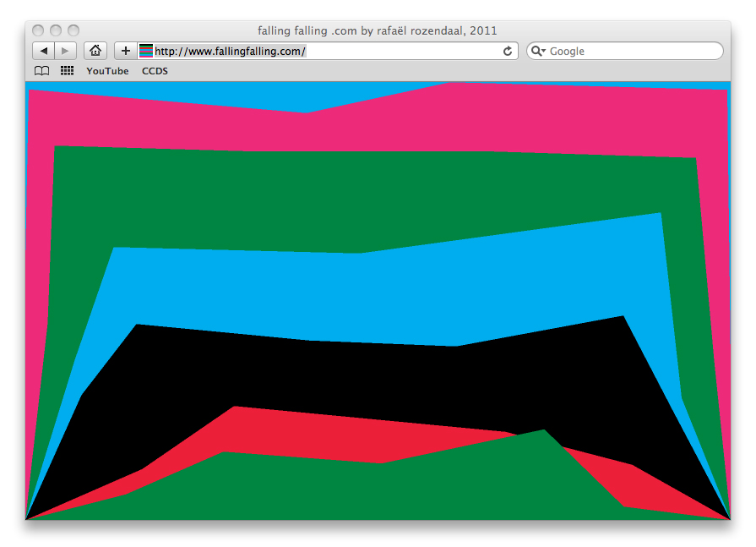Reload the current page

(x=507, y=51)
